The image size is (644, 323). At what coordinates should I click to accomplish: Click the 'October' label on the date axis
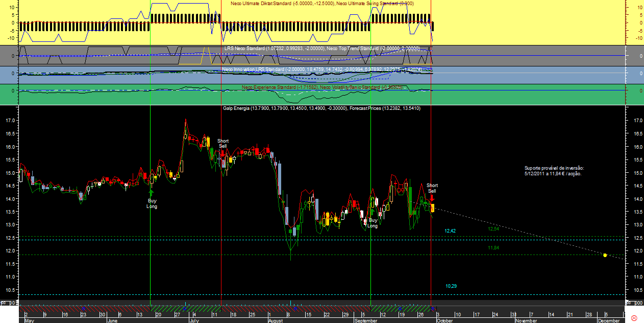click(x=444, y=320)
